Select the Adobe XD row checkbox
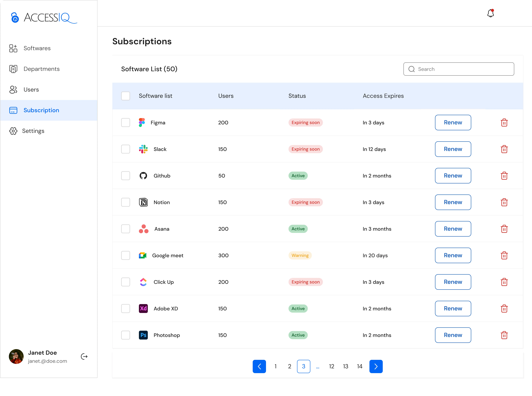The height and width of the screenshot is (396, 532). pyautogui.click(x=126, y=309)
